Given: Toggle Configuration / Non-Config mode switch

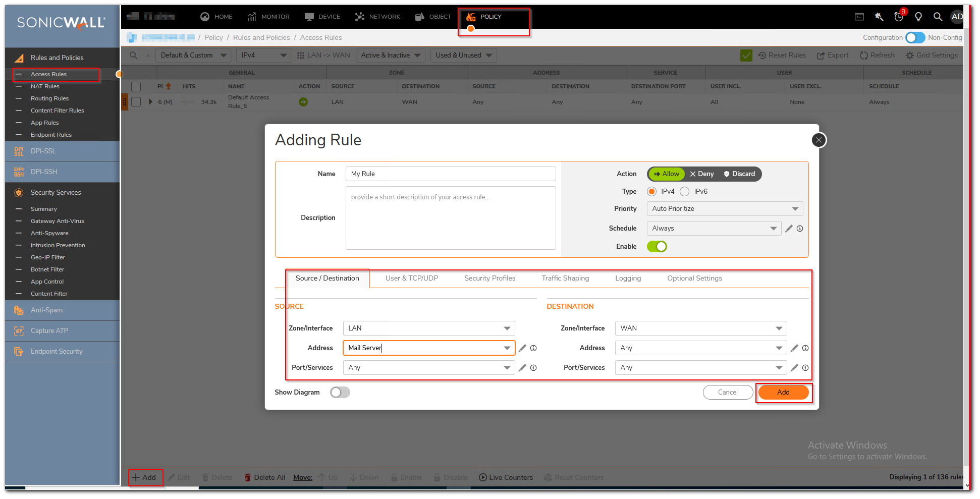Looking at the screenshot, I should (915, 38).
